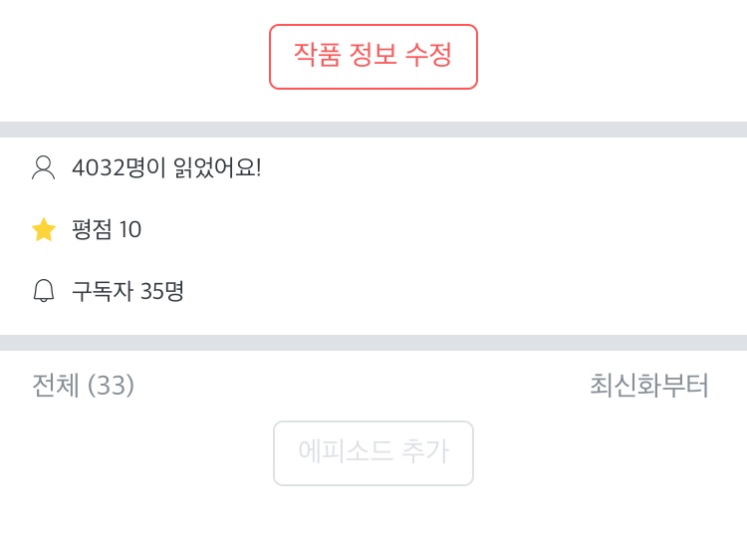Screen dimensions: 747x560
Task: Click the 4032명이 읽었어요! reader text
Action: [166, 167]
